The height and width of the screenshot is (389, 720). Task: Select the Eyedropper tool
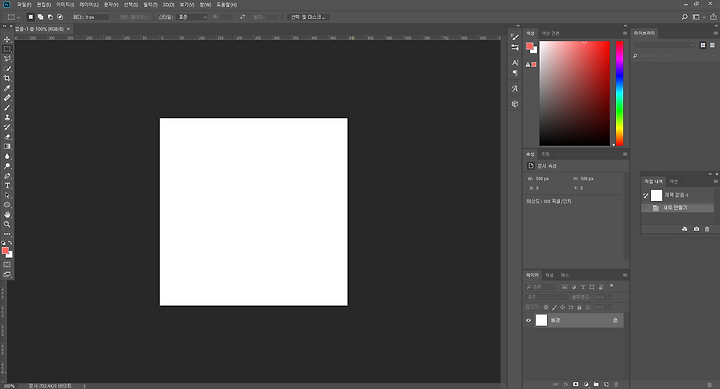7,88
